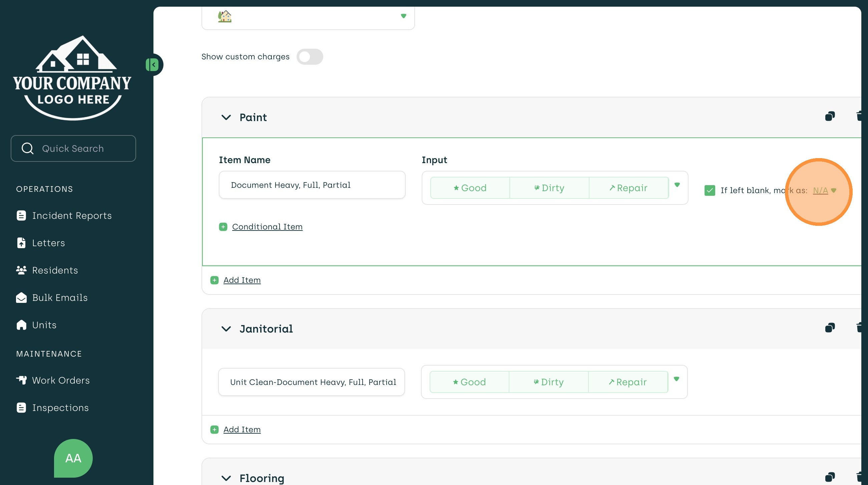The image size is (868, 485).
Task: Select Repair option in the Janitorial input
Action: 628,382
